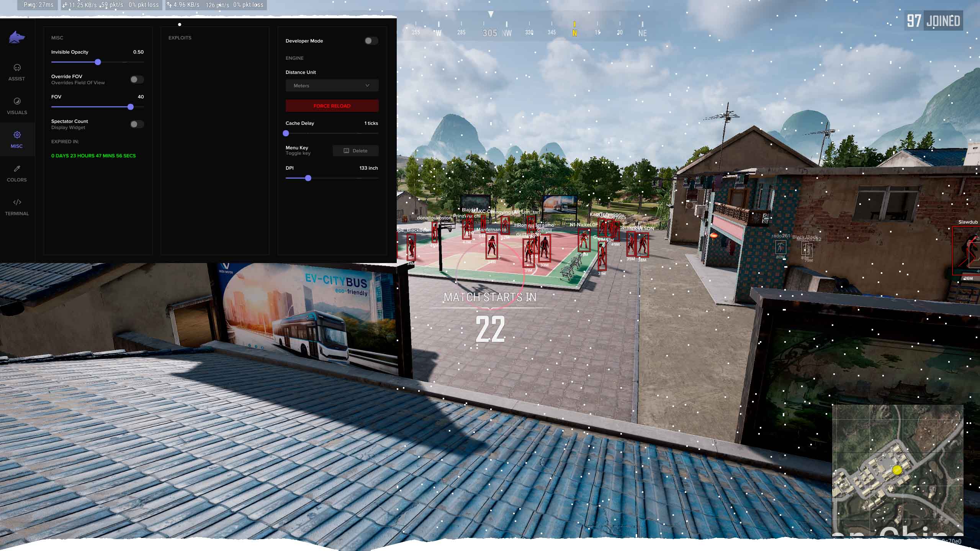
Task: Select the Misc gear icon
Action: pos(17,135)
